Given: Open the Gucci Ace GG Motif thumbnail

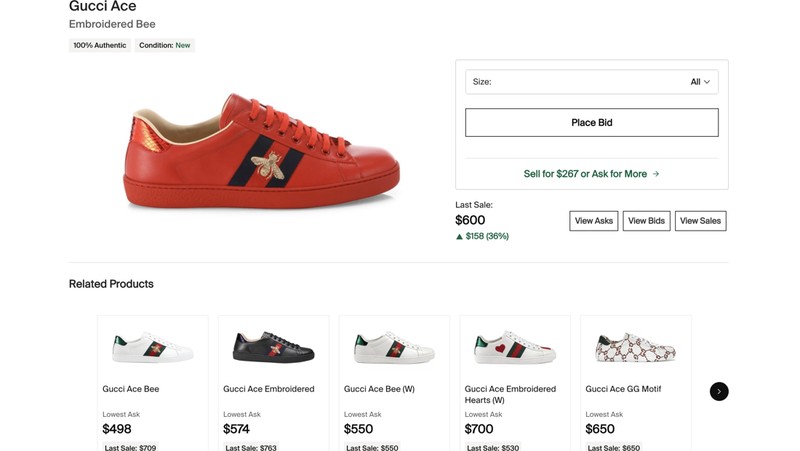Looking at the screenshot, I should click(636, 347).
